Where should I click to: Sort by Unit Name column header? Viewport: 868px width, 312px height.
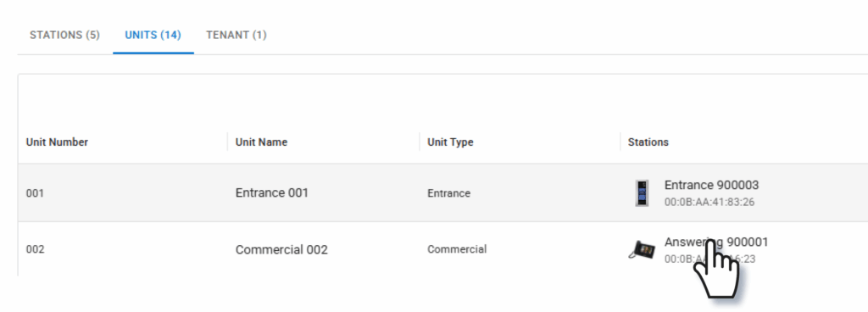coord(261,142)
